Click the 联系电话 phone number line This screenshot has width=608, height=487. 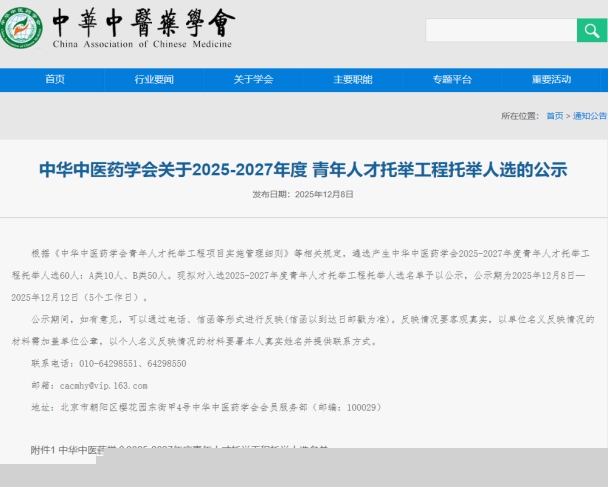pyautogui.click(x=108, y=363)
